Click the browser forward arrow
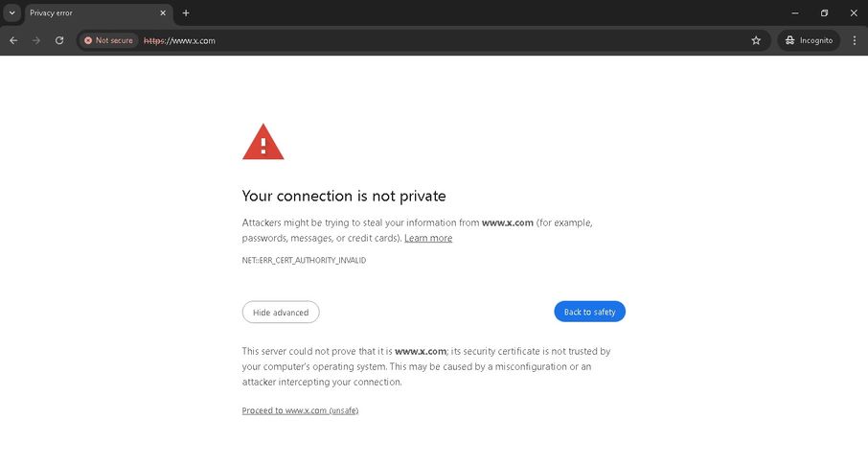 [36, 40]
